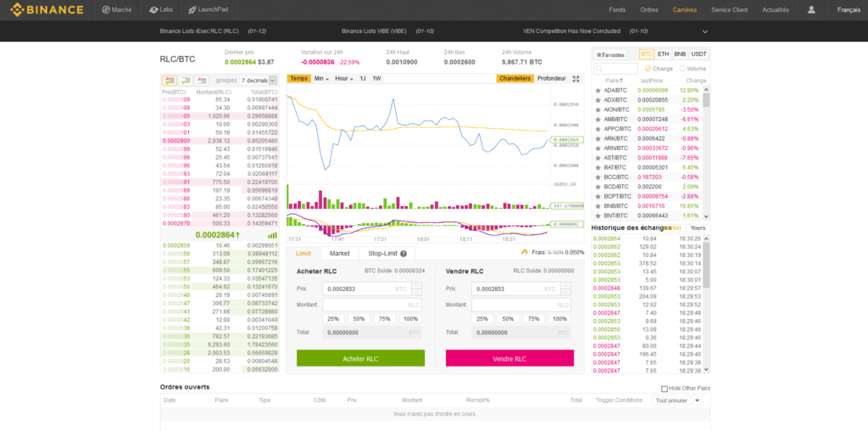The image size is (868, 431).
Task: Favorite the ARK/BTC pair star
Action: tap(598, 138)
